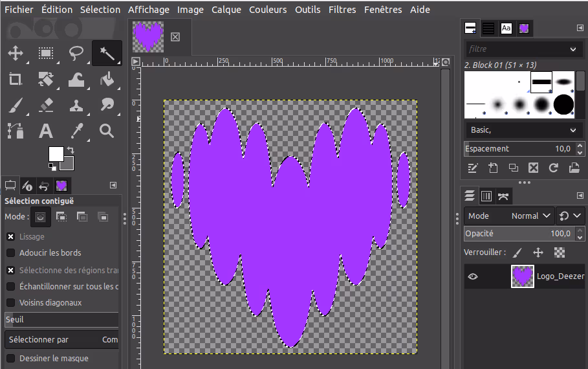Hide the Logo_Deezer layer with eye icon
Image resolution: width=588 pixels, height=369 pixels.
(x=473, y=276)
